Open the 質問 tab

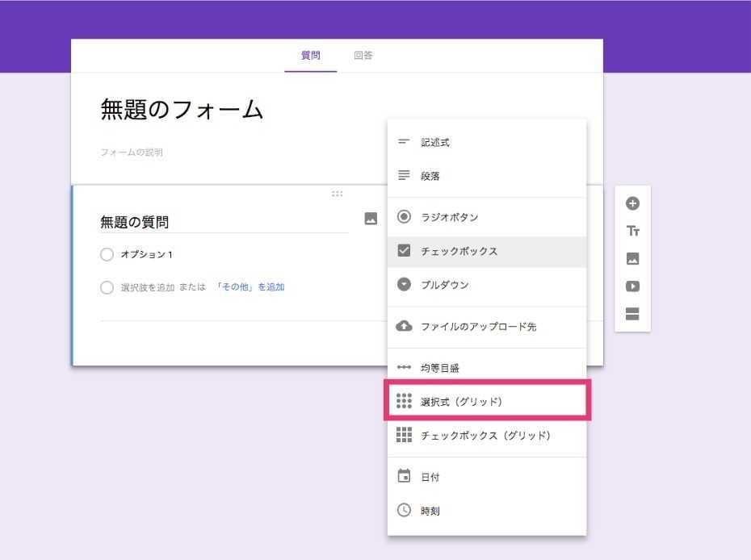coord(312,56)
